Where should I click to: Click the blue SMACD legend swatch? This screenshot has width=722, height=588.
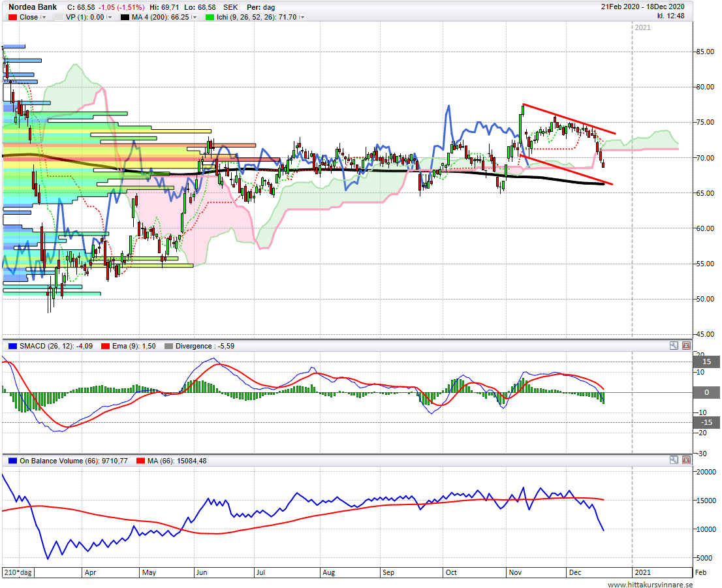pyautogui.click(x=12, y=347)
